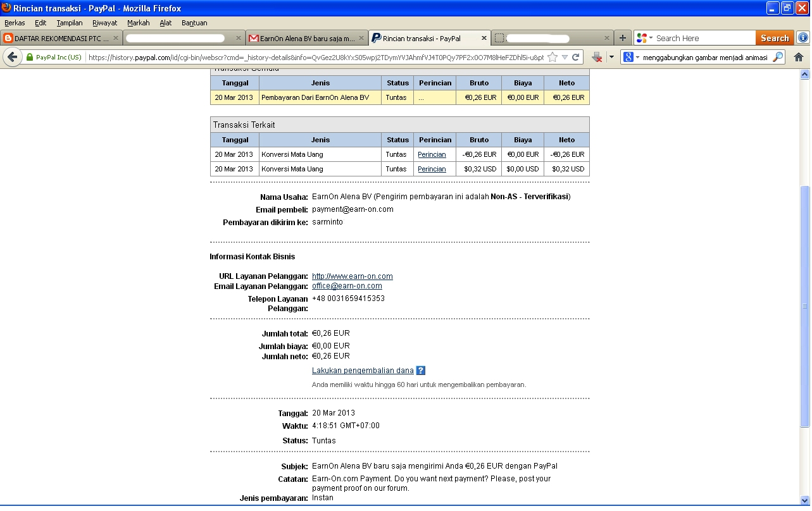
Task: Click the PayPal URL address field
Action: pos(316,57)
